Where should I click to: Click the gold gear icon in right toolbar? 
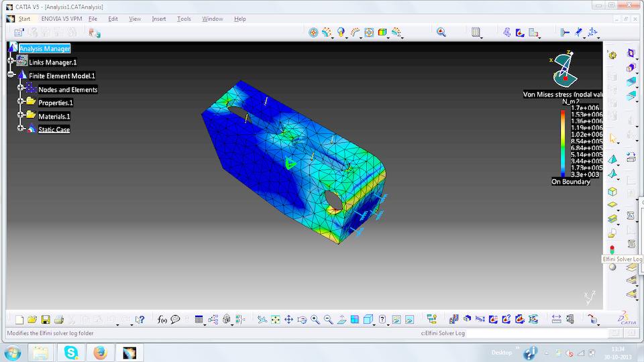pyautogui.click(x=612, y=55)
